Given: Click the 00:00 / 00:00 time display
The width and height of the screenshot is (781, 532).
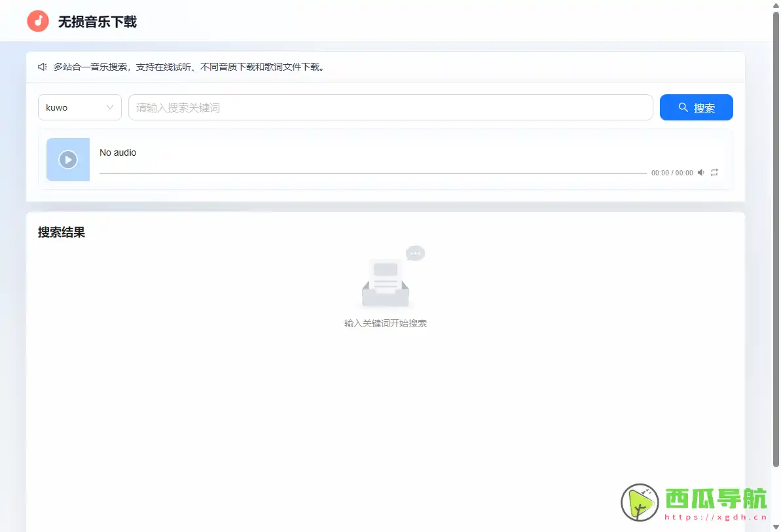Looking at the screenshot, I should click(672, 173).
